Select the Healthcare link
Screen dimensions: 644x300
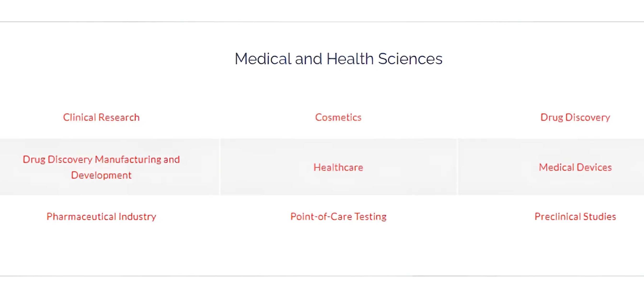point(338,167)
